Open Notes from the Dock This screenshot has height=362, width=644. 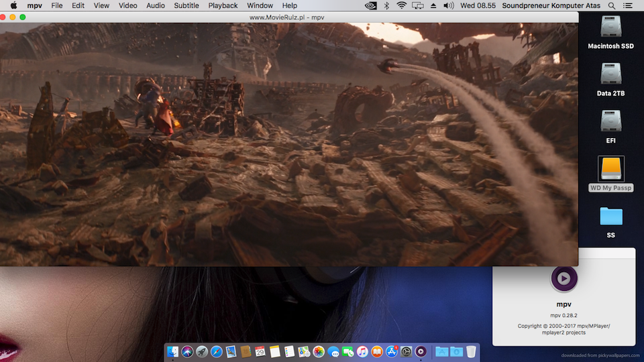click(x=275, y=352)
